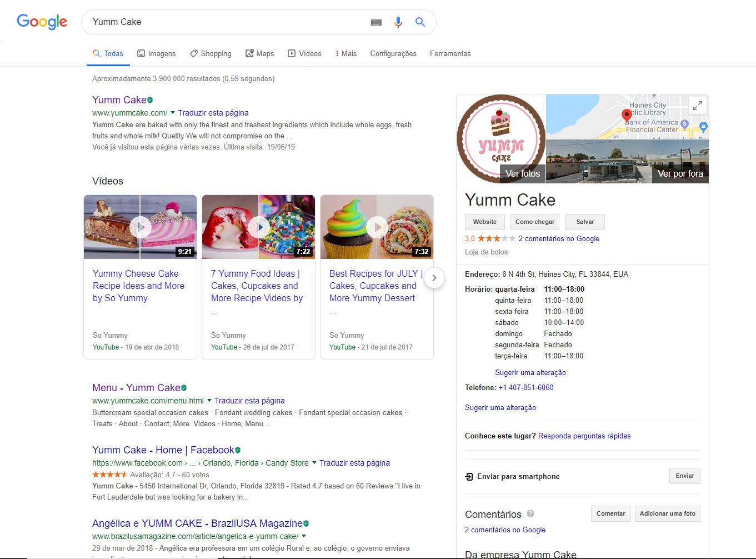This screenshot has height=559, width=756.
Task: Open the Ver por fora street view
Action: [627, 161]
